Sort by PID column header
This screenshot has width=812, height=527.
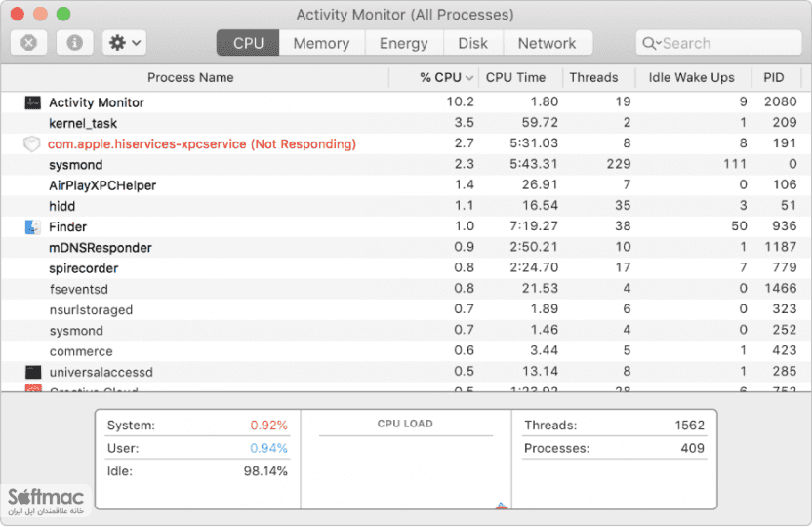tap(774, 78)
